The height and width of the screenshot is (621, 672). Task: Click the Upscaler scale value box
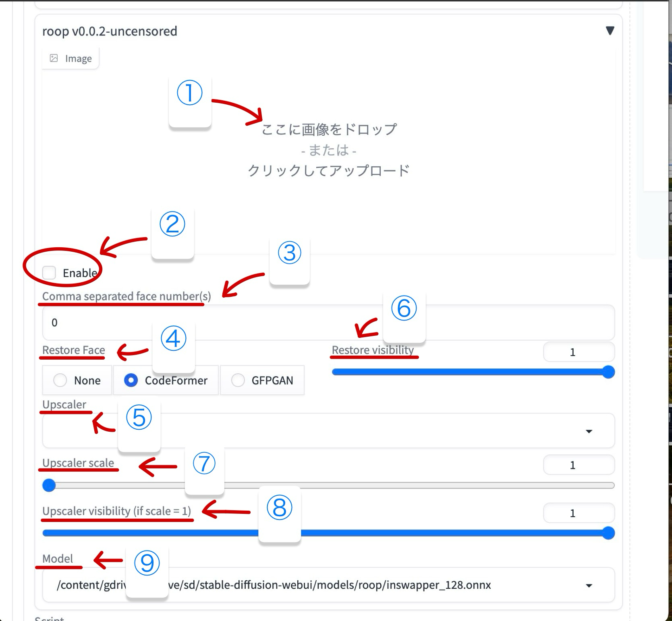pyautogui.click(x=578, y=464)
